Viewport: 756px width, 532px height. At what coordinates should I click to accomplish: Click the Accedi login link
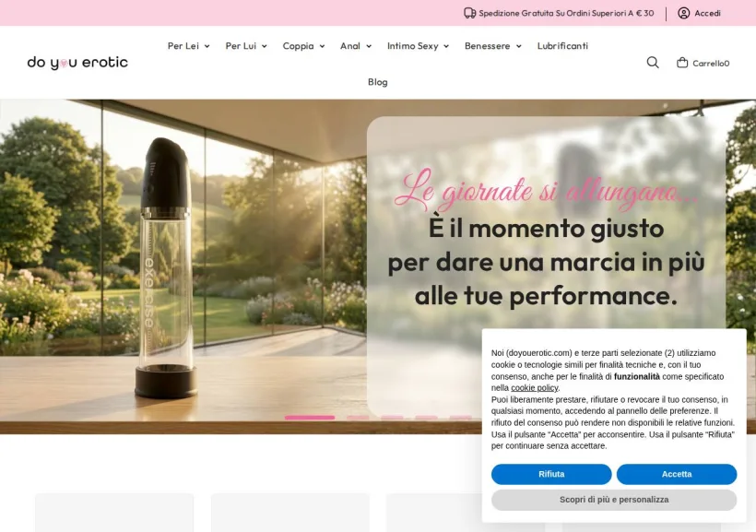point(707,13)
